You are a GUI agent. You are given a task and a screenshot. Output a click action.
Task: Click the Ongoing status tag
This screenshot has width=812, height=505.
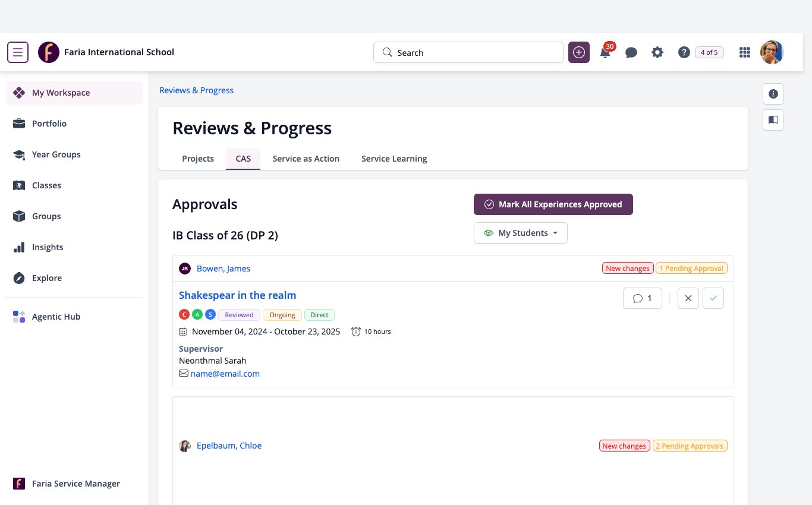coord(282,315)
